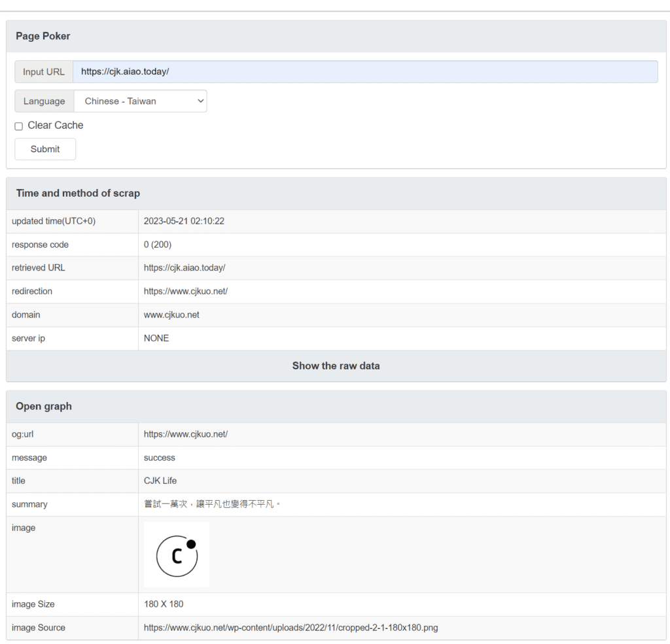Click the server ip value NONE
Screen dimensions: 670x644
156,338
